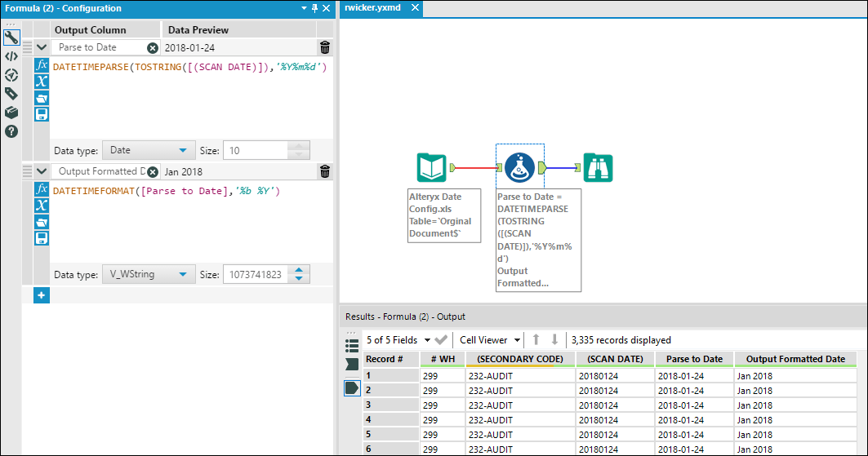
Task: Open Data type dropdown showing V_WString
Action: coord(149,274)
